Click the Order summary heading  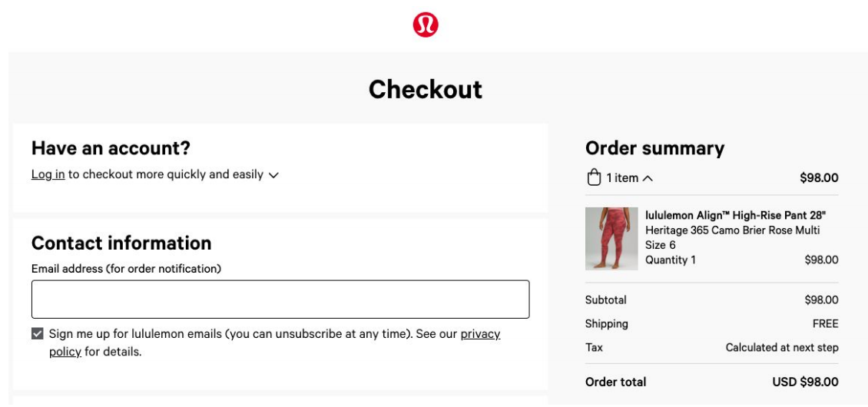[x=654, y=148]
